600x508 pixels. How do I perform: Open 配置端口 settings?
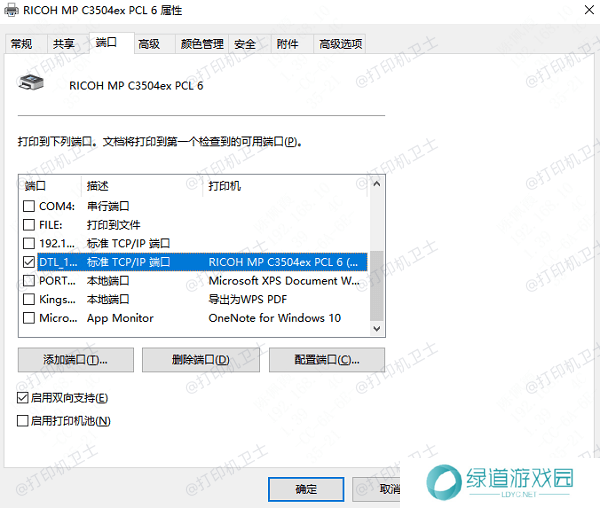coord(326,360)
